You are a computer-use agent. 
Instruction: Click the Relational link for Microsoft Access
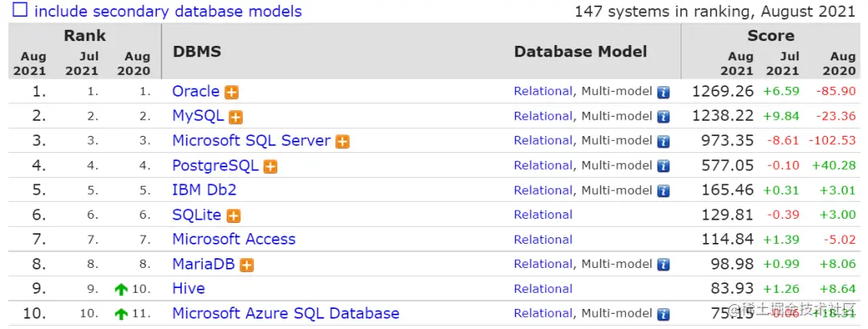(x=543, y=240)
